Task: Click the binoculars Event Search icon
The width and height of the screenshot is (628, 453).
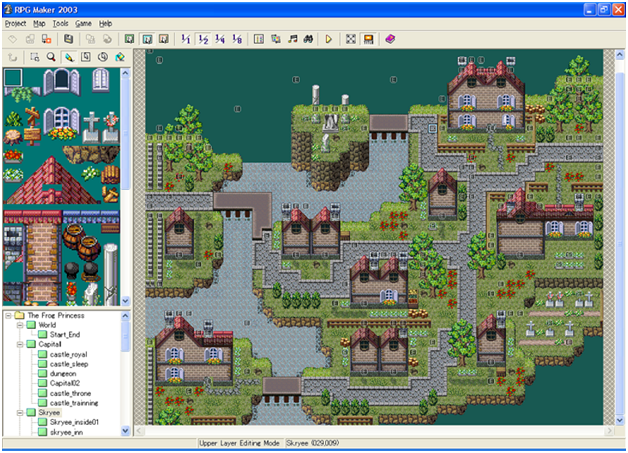Action: (x=308, y=39)
